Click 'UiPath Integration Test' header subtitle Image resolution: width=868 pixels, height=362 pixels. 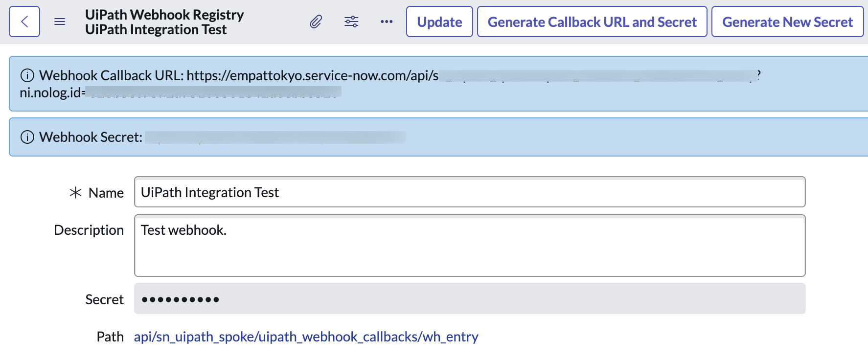coord(156,30)
